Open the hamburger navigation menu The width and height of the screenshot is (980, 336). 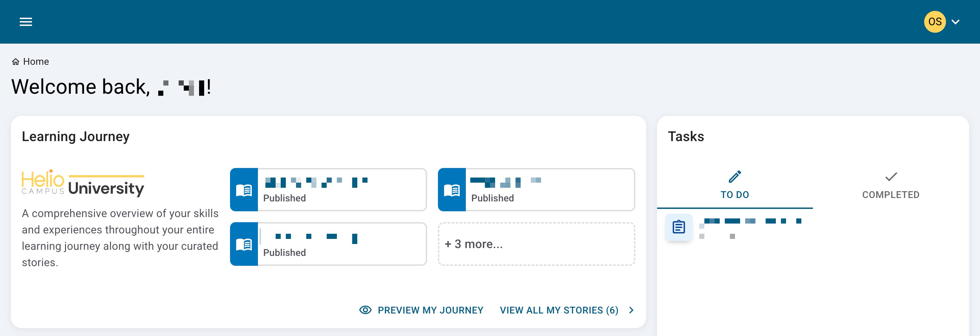point(26,22)
